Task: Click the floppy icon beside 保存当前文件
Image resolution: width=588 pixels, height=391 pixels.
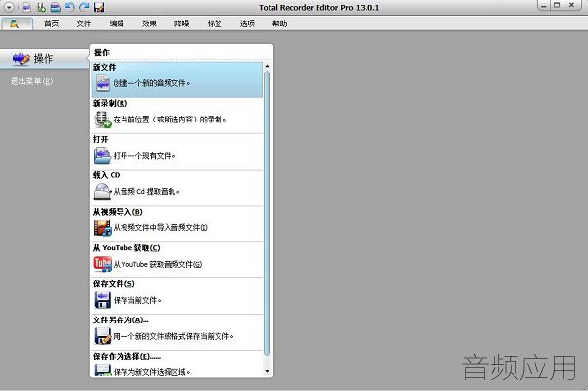Action: 102,300
